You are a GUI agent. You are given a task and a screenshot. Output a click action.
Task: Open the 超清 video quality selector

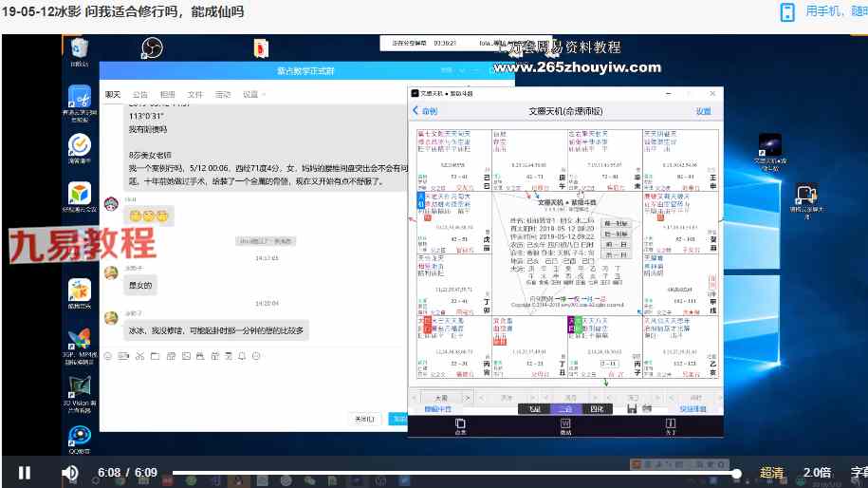point(771,472)
